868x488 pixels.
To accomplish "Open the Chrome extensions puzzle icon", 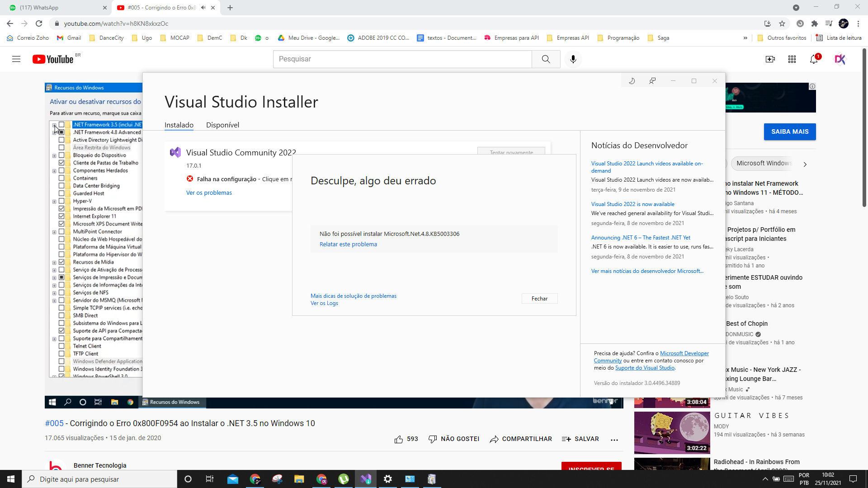I will coord(815,23).
